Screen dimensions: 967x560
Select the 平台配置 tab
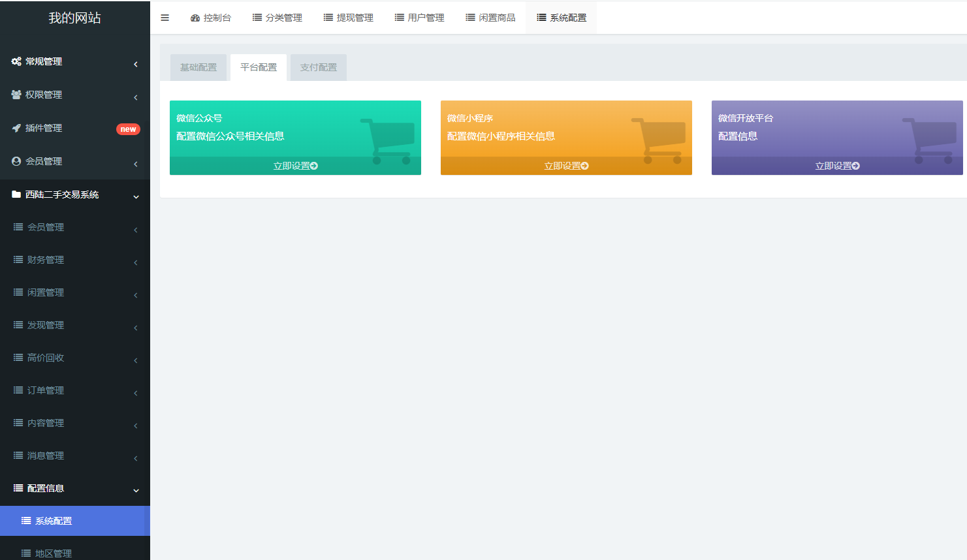point(259,67)
